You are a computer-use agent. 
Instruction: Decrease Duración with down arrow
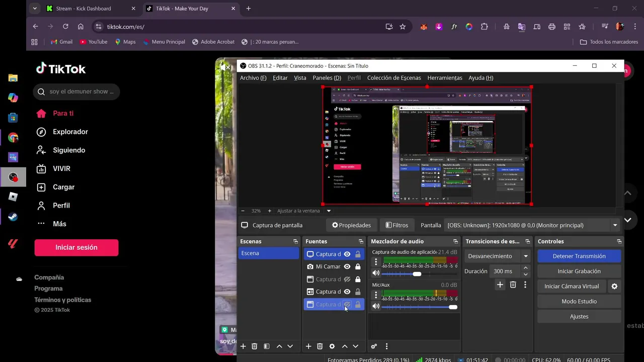526,274
